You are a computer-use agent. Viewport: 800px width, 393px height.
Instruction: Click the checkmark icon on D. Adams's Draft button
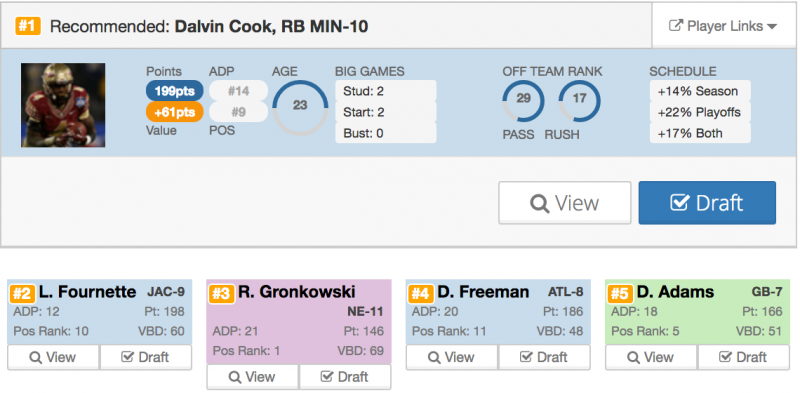click(x=726, y=357)
